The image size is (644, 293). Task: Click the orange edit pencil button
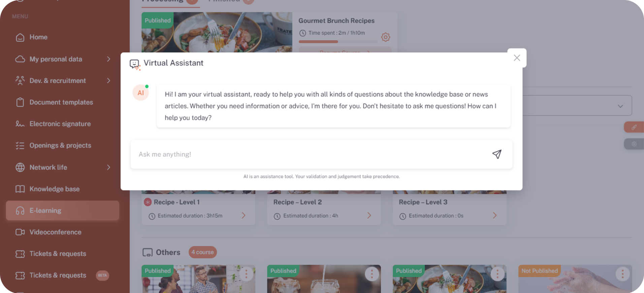click(x=634, y=127)
